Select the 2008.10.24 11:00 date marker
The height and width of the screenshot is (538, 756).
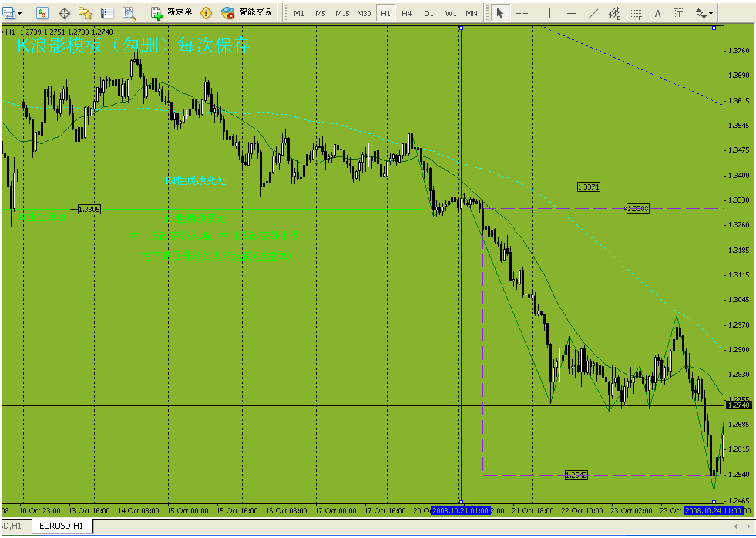coord(713,510)
